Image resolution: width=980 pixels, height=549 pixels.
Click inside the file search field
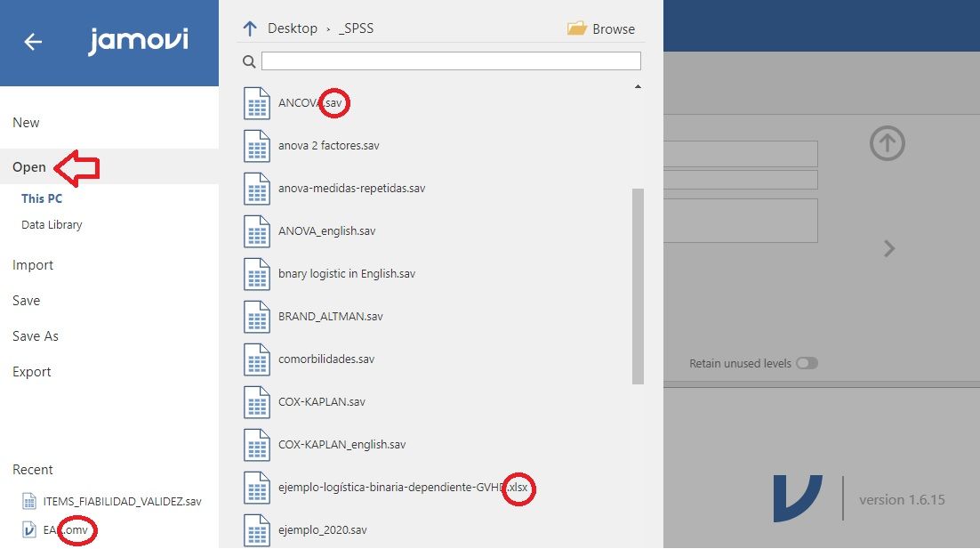pyautogui.click(x=449, y=60)
